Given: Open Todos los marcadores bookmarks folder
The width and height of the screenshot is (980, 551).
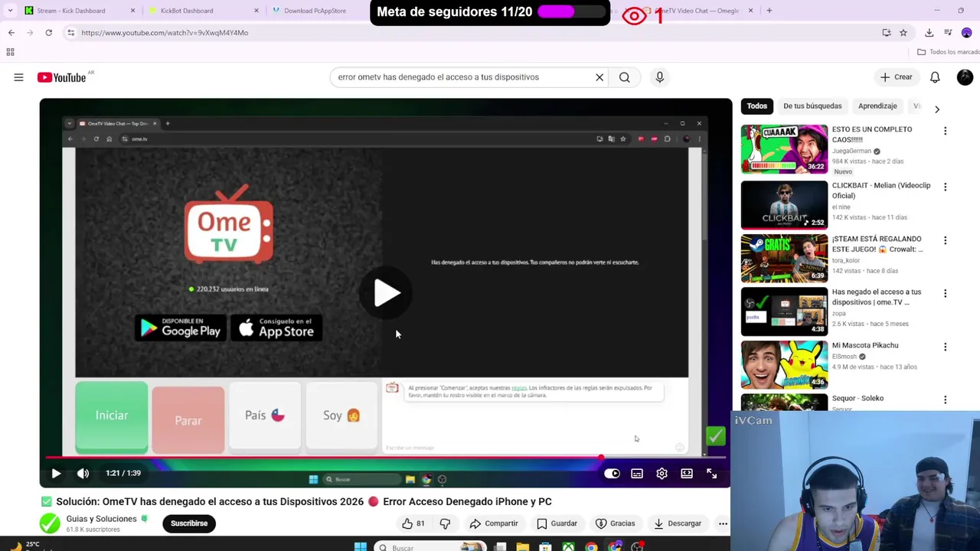Looking at the screenshot, I should (x=949, y=52).
